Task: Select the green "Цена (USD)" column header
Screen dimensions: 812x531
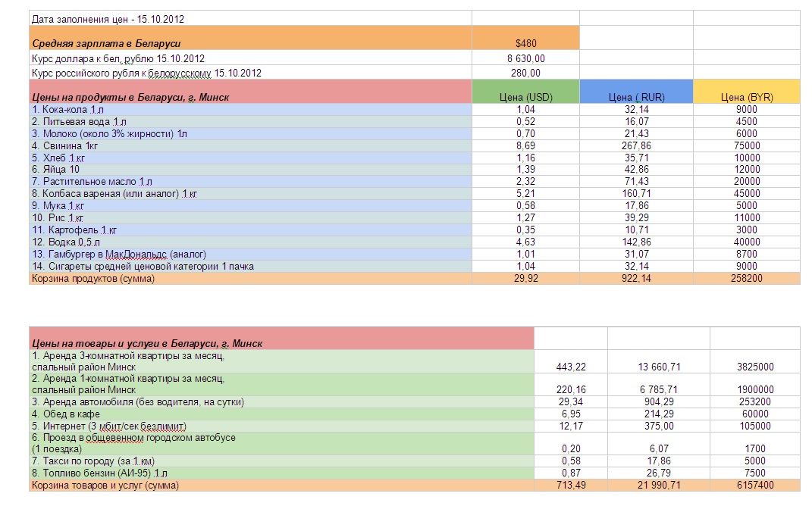Action: pyautogui.click(x=525, y=97)
